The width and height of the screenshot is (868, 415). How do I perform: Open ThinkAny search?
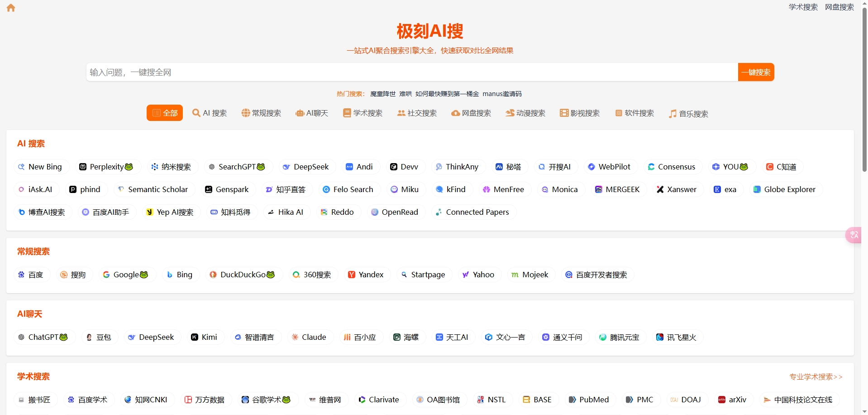point(457,167)
